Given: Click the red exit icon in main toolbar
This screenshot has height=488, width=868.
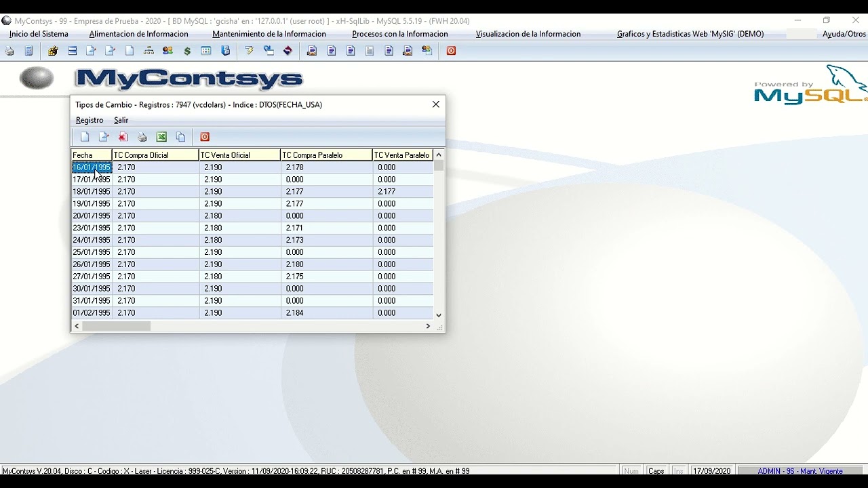Looking at the screenshot, I should [x=451, y=51].
